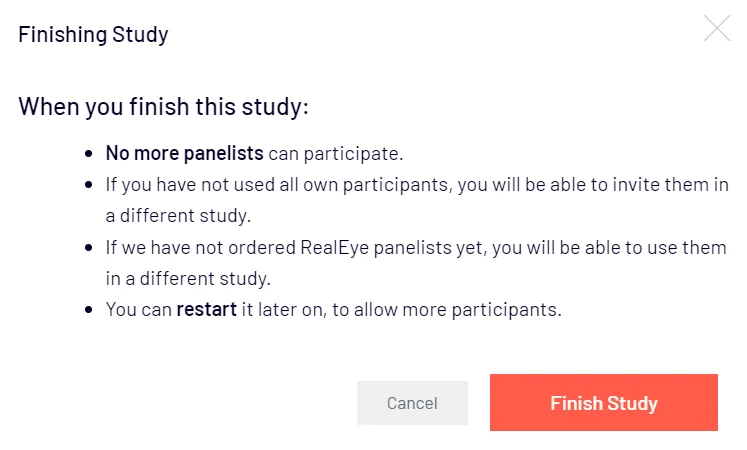Click the bullet before 'You can restart'

coord(89,310)
